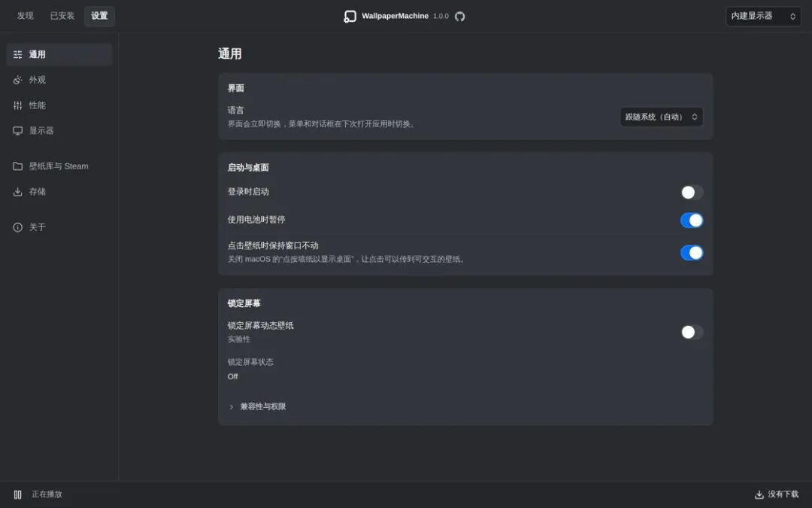This screenshot has height=508, width=812.
Task: Click the 语言 setting label
Action: 235,110
